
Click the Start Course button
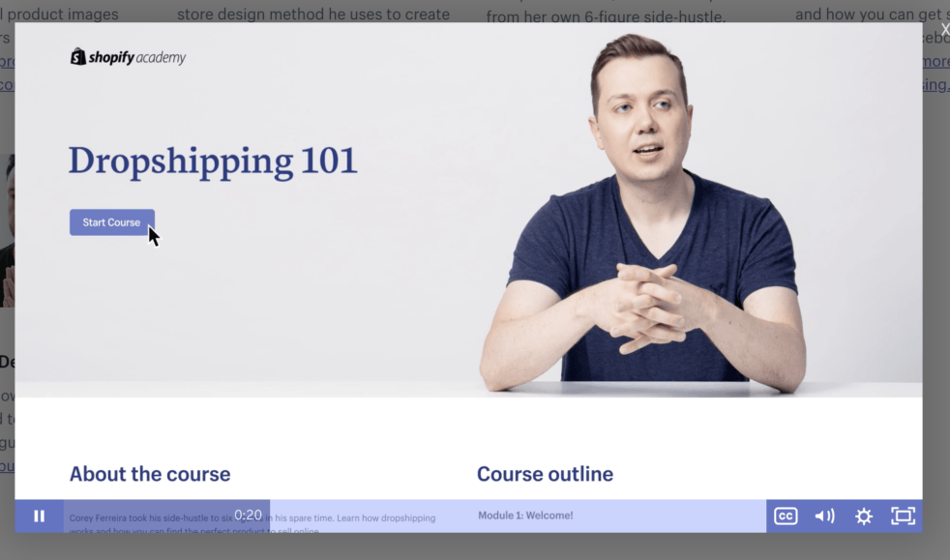pos(111,222)
